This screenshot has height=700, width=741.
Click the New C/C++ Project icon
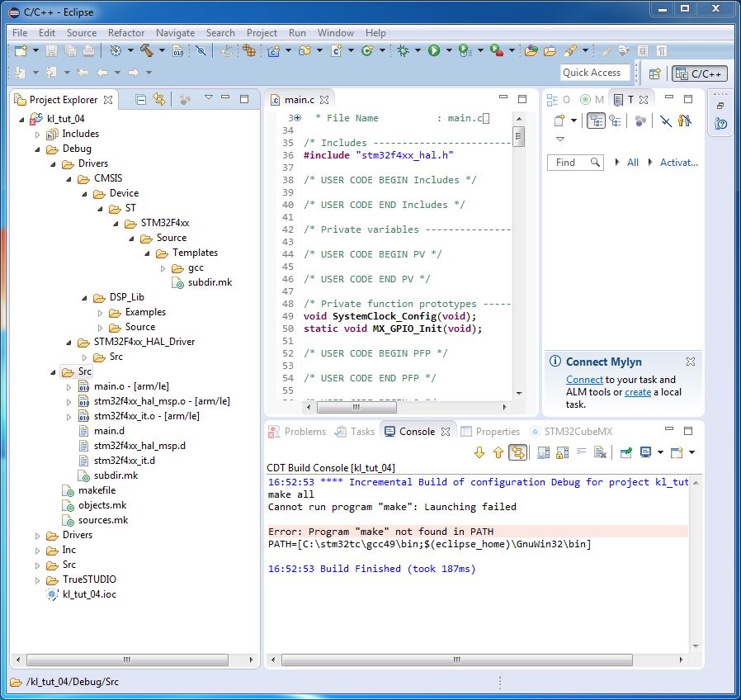click(x=274, y=50)
